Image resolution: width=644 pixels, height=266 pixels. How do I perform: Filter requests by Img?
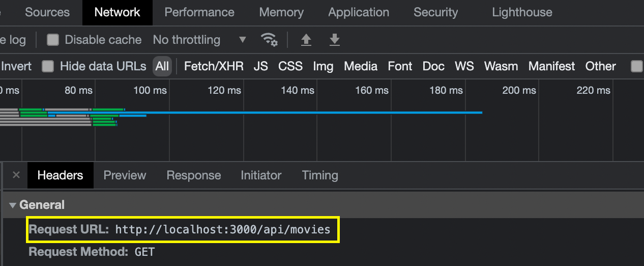[x=323, y=66]
